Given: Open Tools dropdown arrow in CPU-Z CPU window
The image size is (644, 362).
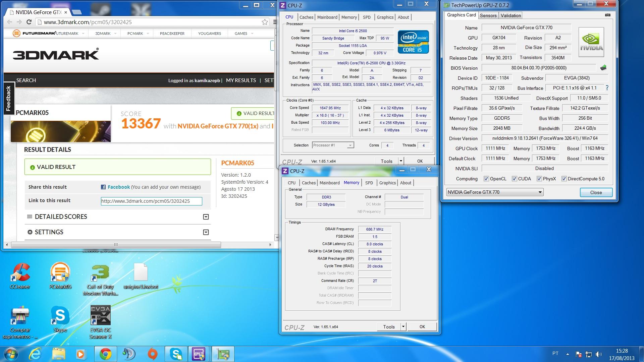Looking at the screenshot, I should click(401, 161).
